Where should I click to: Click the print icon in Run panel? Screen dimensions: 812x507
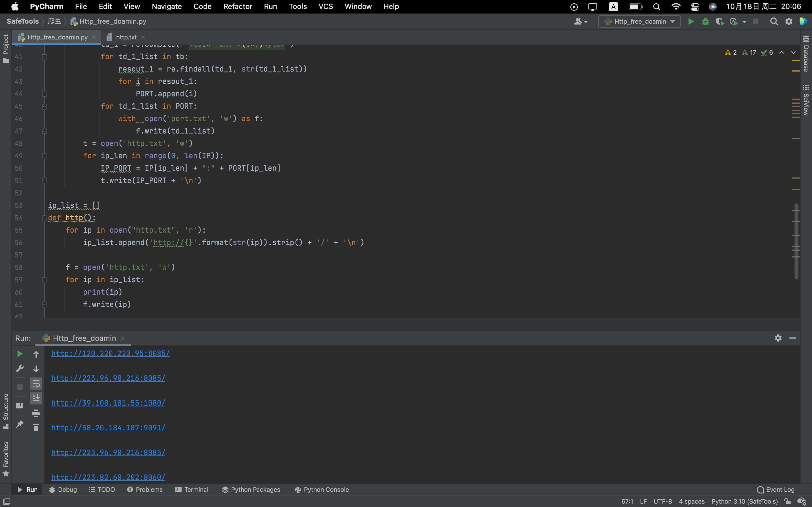(36, 413)
